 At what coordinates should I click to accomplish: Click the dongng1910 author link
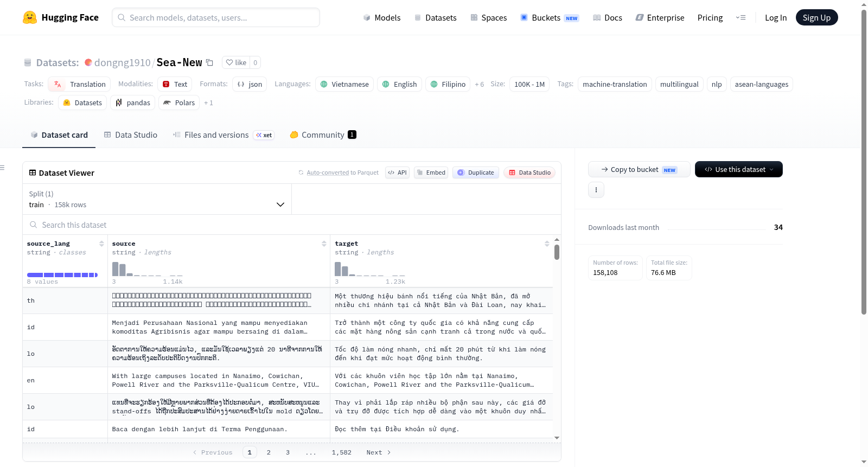pos(123,62)
